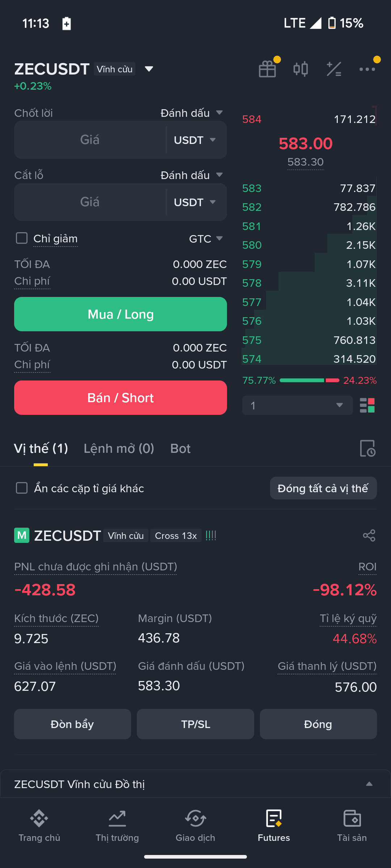Screen dimensions: 391x868
Task: Share the ZECUSDT position
Action: 369,536
